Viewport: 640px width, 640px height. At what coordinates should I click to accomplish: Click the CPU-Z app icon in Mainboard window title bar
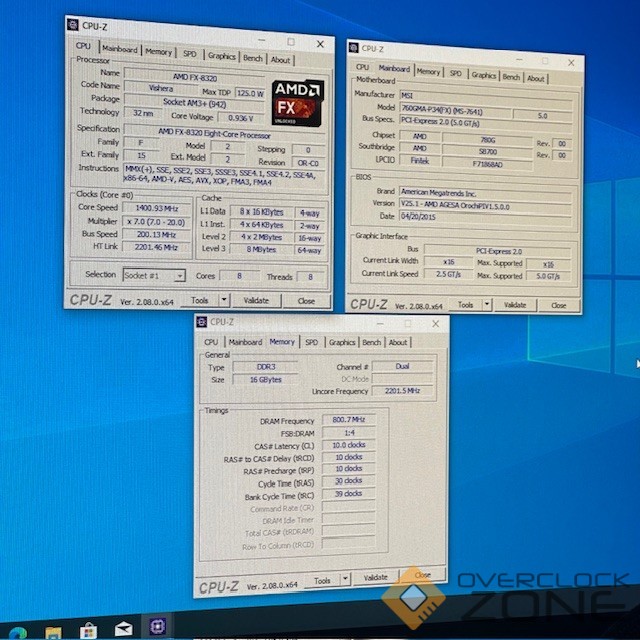coord(353,47)
